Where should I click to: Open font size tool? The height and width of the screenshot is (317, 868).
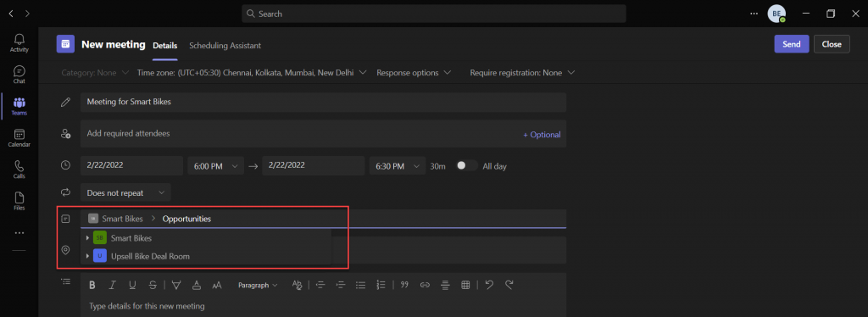tap(216, 285)
